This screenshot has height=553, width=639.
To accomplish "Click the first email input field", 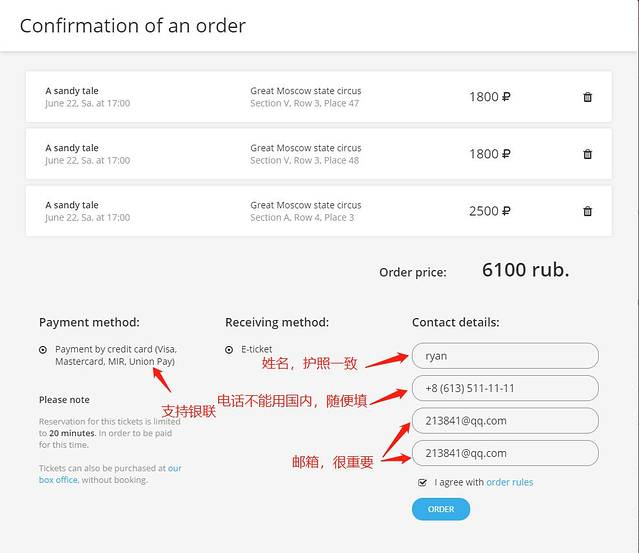I will pyautogui.click(x=505, y=421).
